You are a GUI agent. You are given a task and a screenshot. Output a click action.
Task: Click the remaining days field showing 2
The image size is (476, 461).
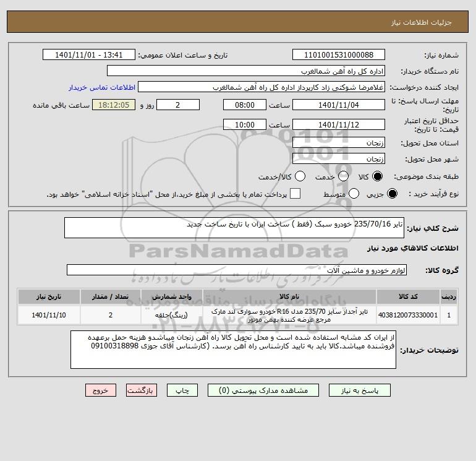[178, 105]
